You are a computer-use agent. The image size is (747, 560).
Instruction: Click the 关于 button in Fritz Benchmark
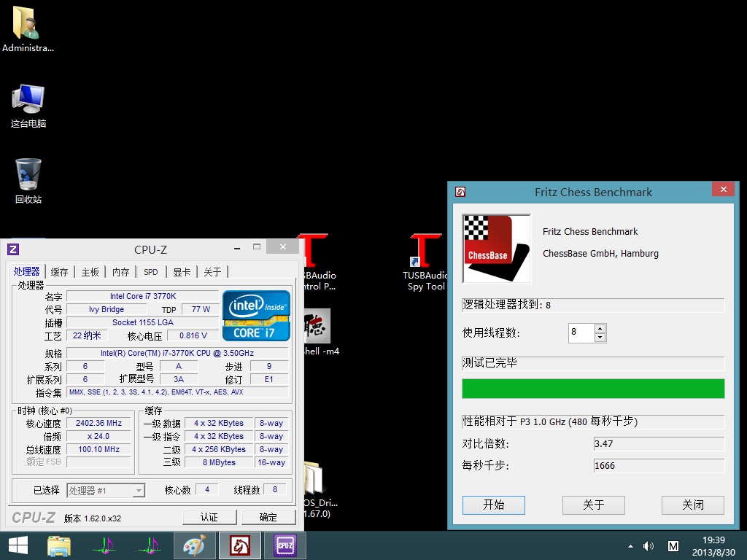594,505
